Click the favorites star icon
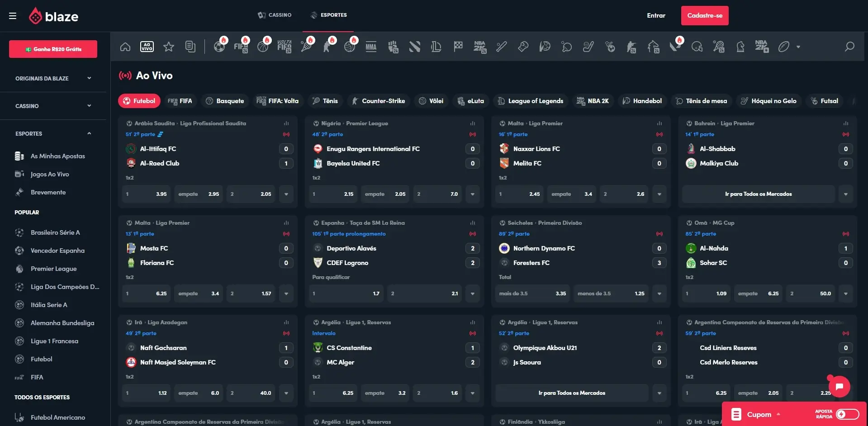This screenshot has height=426, width=868. (169, 47)
